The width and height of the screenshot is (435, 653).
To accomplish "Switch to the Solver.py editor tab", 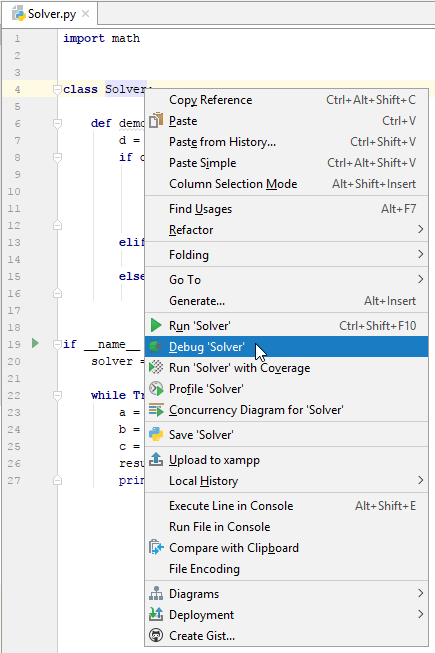I will [x=50, y=14].
